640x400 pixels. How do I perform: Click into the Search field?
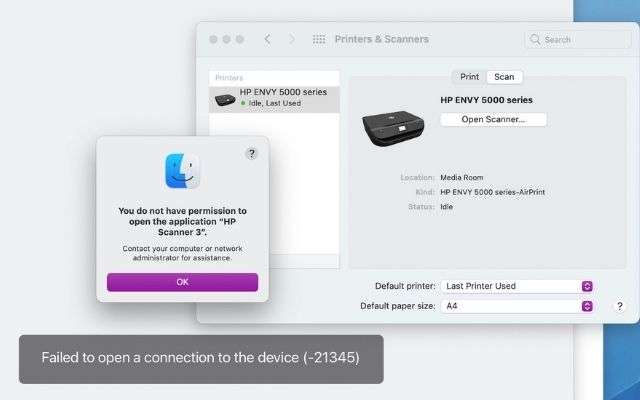(x=578, y=39)
